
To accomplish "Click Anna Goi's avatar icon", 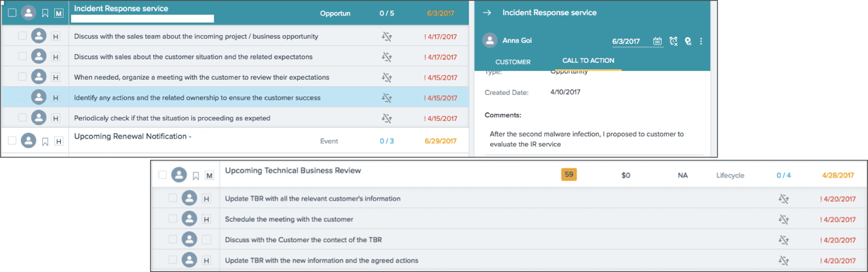I will [x=490, y=41].
